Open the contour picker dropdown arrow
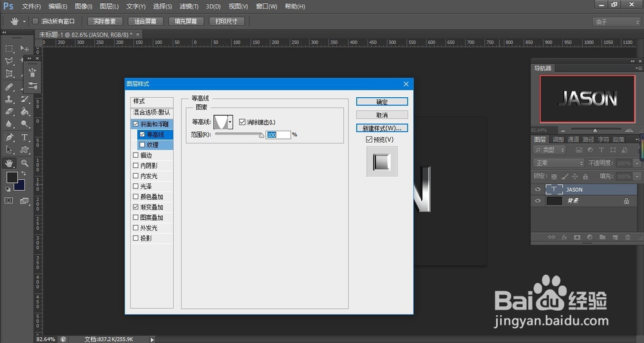The image size is (644, 343). [x=230, y=122]
